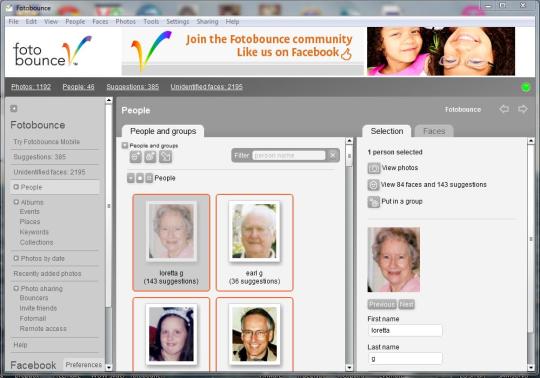Open the Faces menu

tap(100, 21)
